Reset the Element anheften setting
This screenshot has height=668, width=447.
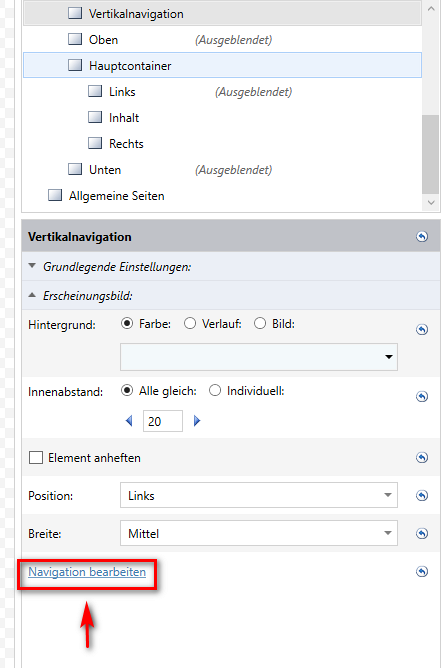(x=422, y=458)
